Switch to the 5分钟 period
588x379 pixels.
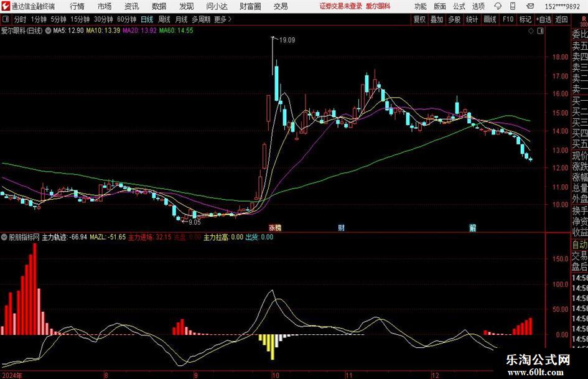[58, 19]
